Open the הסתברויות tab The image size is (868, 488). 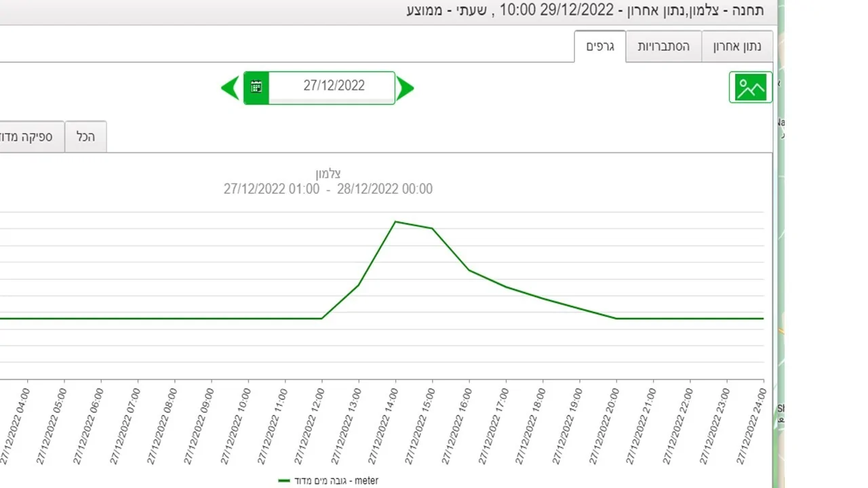tap(663, 47)
